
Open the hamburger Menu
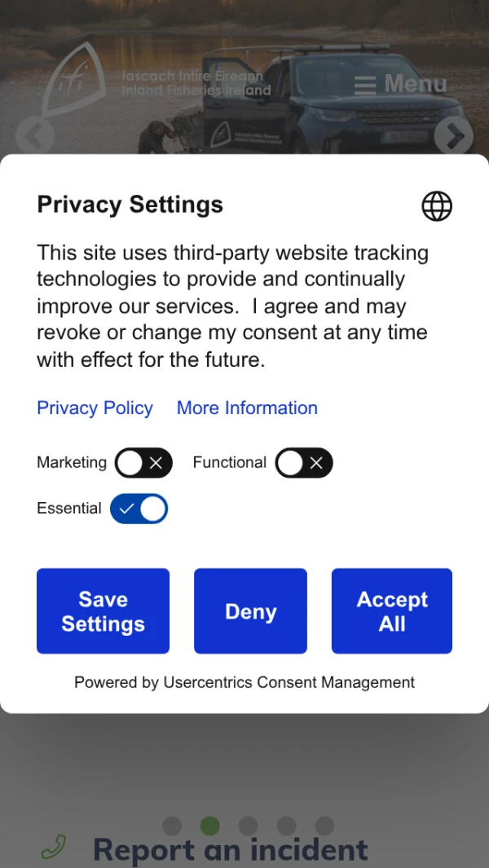(x=400, y=84)
